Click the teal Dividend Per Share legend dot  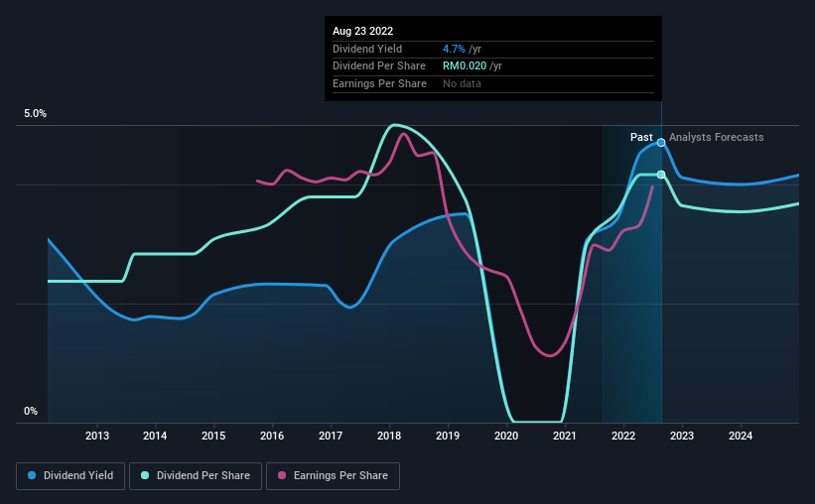145,475
